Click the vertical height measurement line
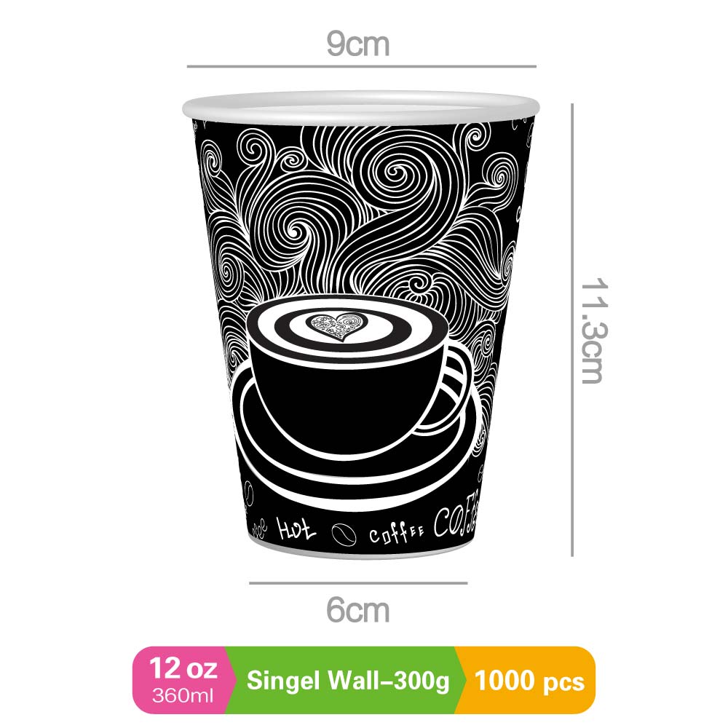This screenshot has width=728, height=728. point(572,330)
